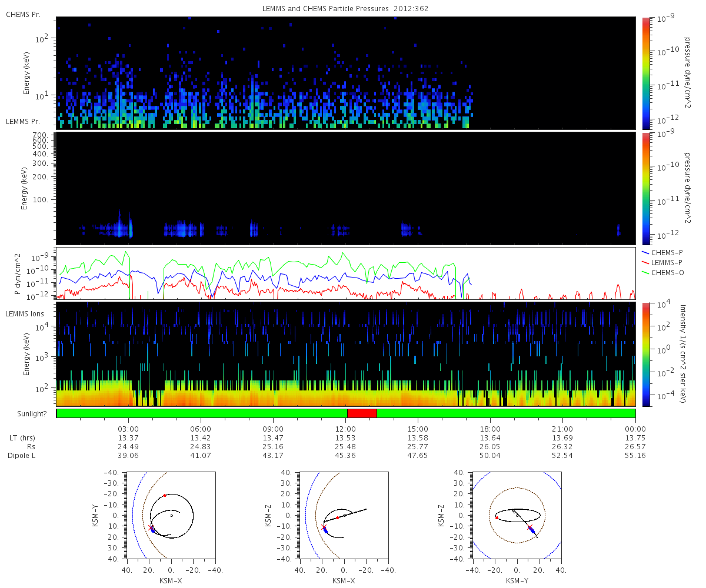Select the "CHEMS Pr." panel label
Image resolution: width=706 pixels, height=588 pixels.
click(23, 14)
